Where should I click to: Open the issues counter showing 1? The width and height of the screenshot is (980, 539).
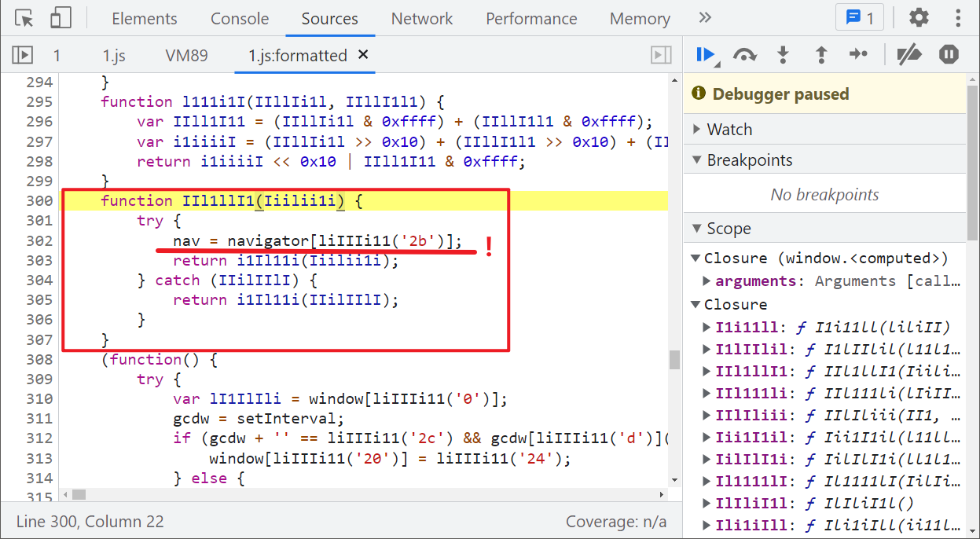pyautogui.click(x=860, y=18)
